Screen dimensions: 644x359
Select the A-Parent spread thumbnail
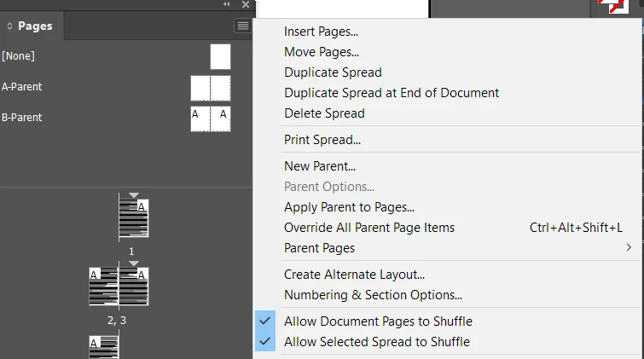211,88
